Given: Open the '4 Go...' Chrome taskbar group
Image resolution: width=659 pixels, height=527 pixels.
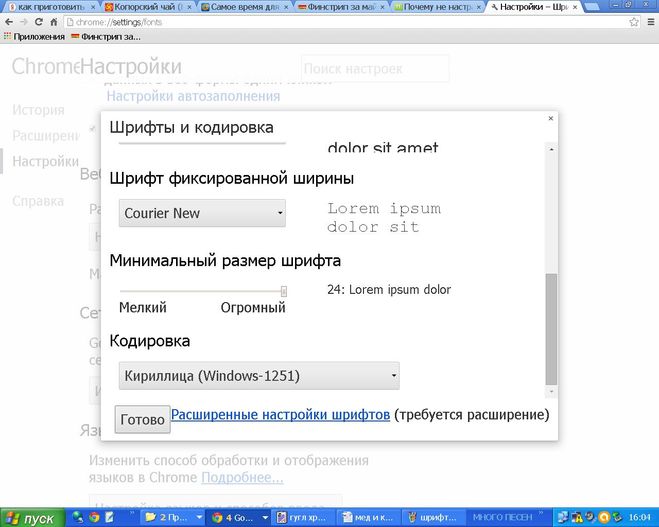Looking at the screenshot, I should coord(240,518).
